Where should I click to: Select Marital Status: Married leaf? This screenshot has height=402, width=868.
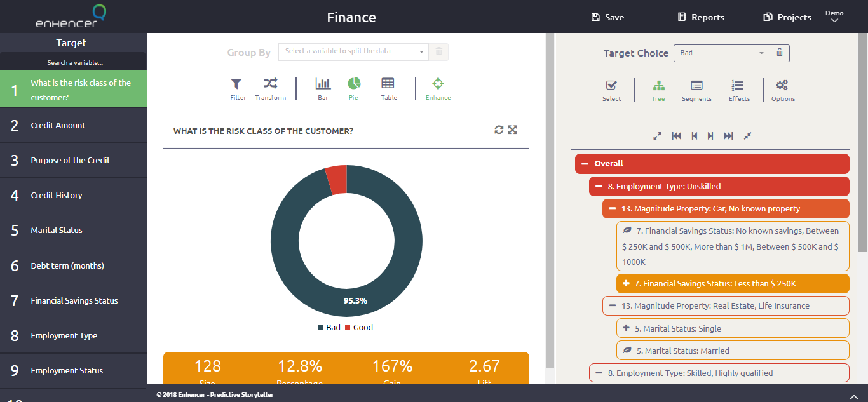coord(733,351)
